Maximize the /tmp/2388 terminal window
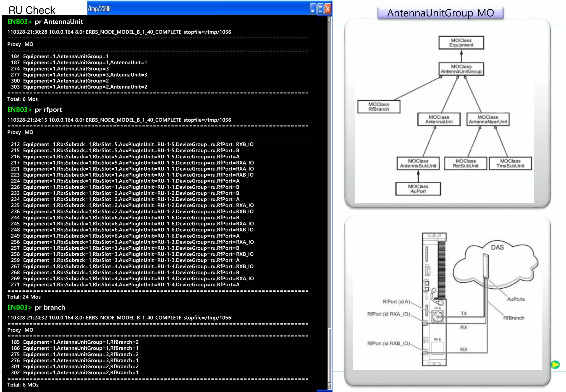This screenshot has height=392, width=566. [x=320, y=9]
